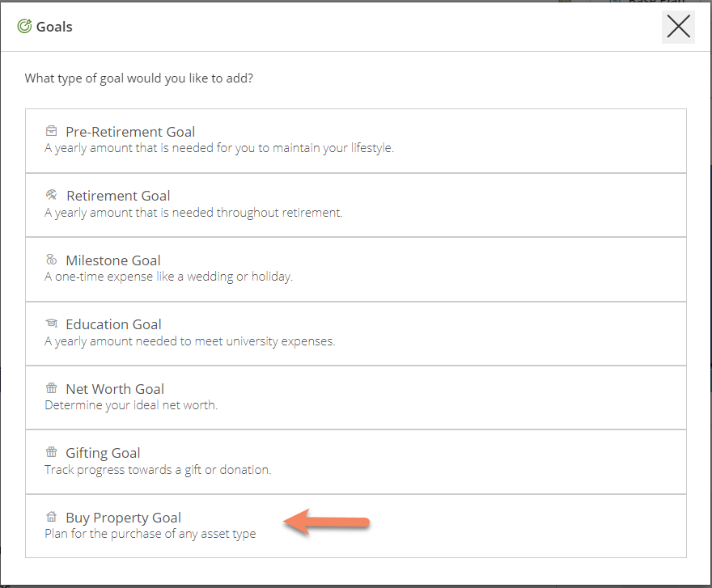712x588 pixels.
Task: Pick the Education Goal entry
Action: pyautogui.click(x=114, y=324)
